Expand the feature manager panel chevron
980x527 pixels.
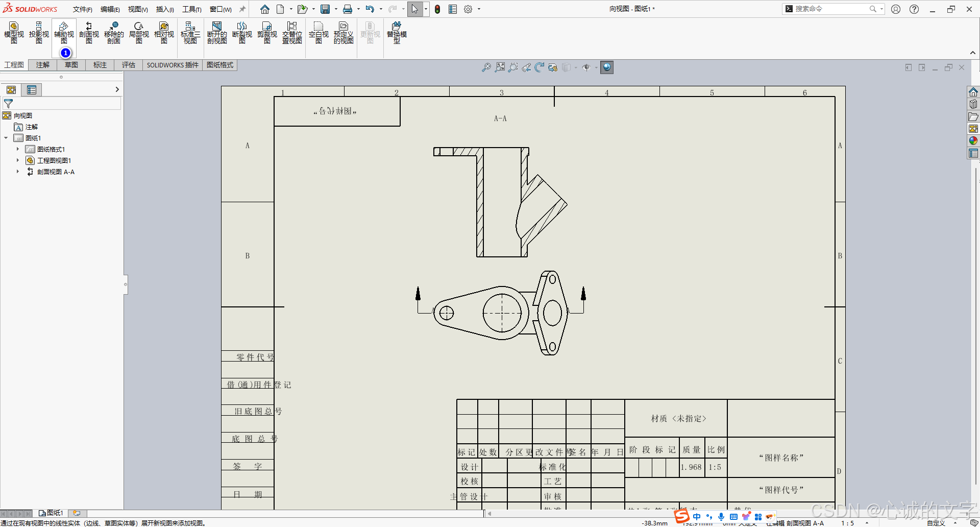(117, 89)
